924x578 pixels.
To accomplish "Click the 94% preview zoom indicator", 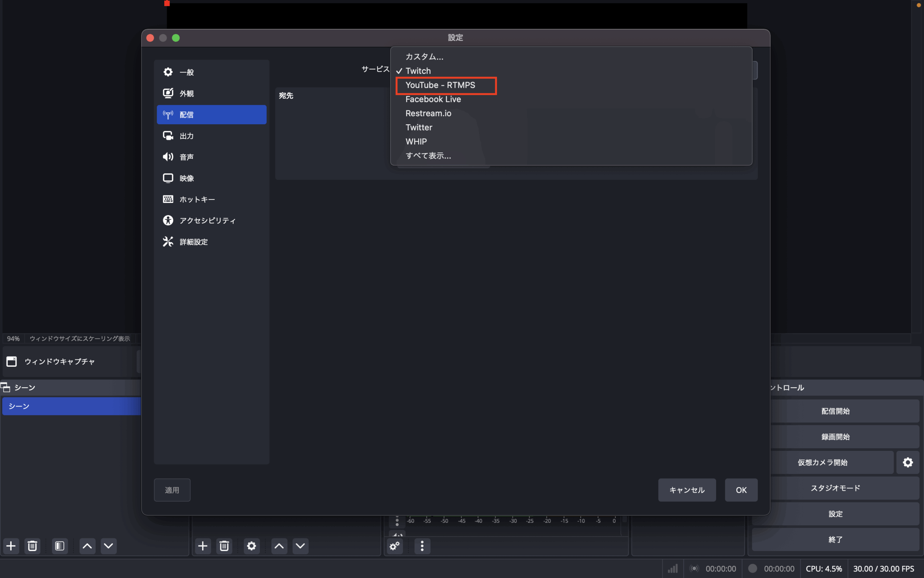I will pyautogui.click(x=13, y=339).
